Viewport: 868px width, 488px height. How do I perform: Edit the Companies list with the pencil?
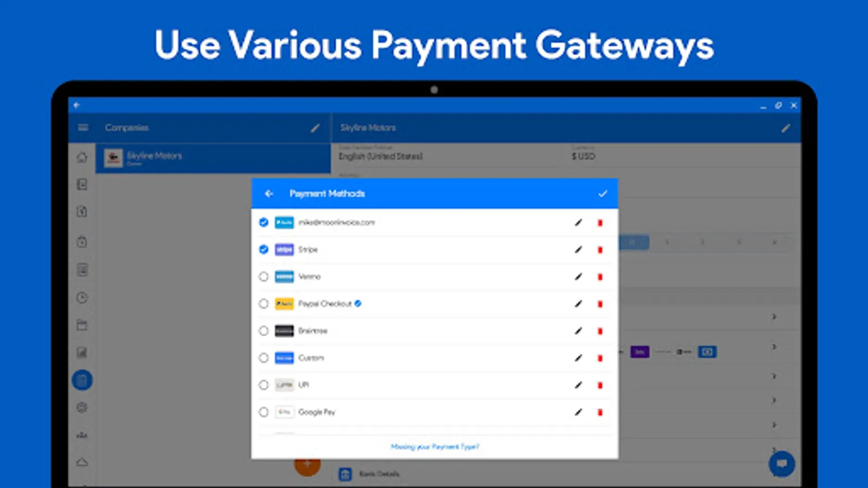[x=315, y=128]
